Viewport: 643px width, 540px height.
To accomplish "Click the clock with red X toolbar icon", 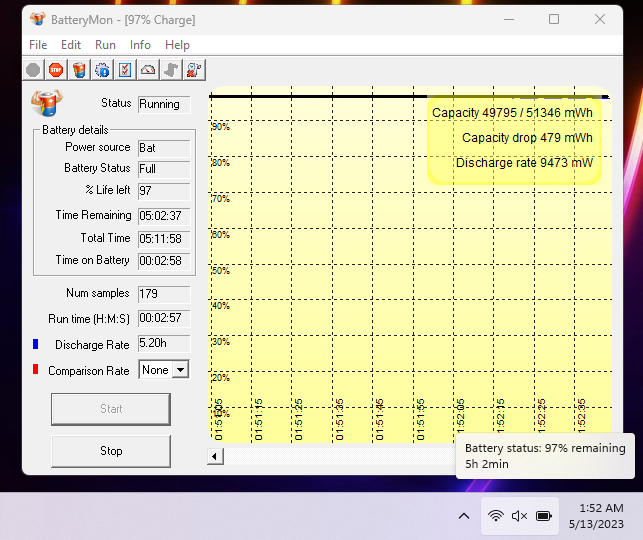I will click(x=194, y=70).
